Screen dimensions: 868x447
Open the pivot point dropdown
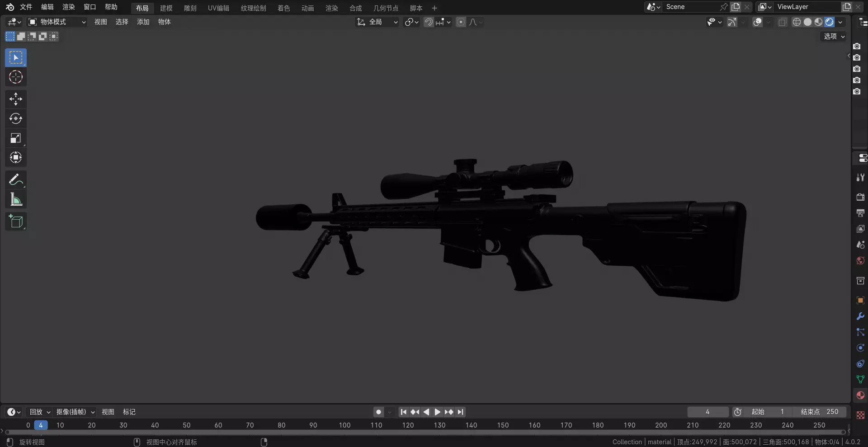[x=411, y=22]
